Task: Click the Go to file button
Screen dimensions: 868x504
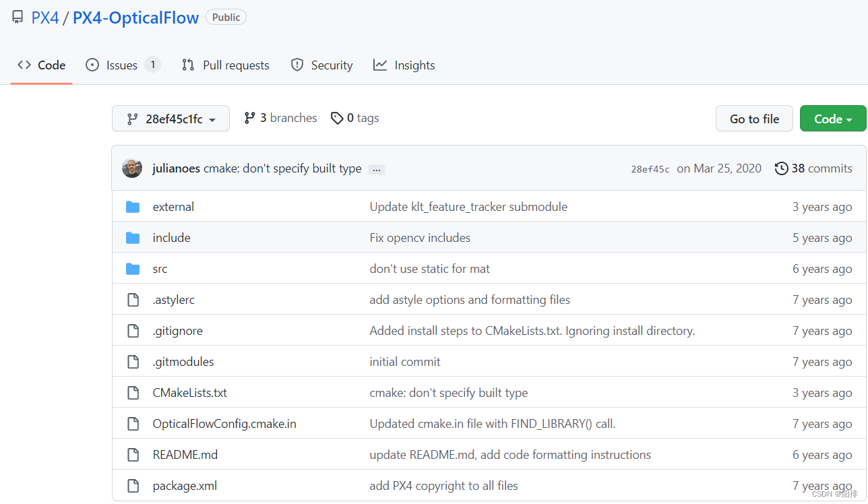Action: (x=754, y=119)
